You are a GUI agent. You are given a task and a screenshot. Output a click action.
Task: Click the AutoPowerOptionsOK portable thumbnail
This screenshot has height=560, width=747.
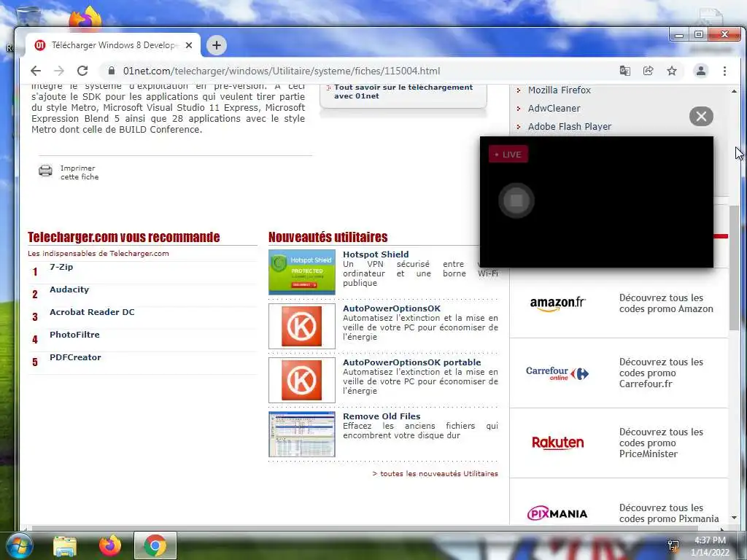tap(301, 380)
